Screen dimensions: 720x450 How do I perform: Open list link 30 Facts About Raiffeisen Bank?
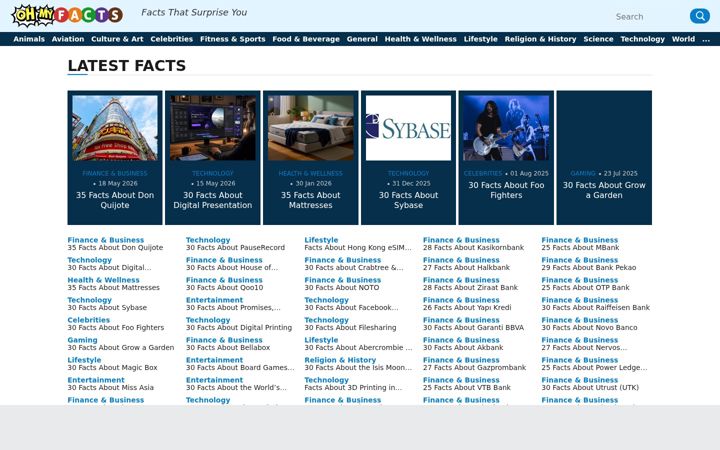click(x=596, y=307)
